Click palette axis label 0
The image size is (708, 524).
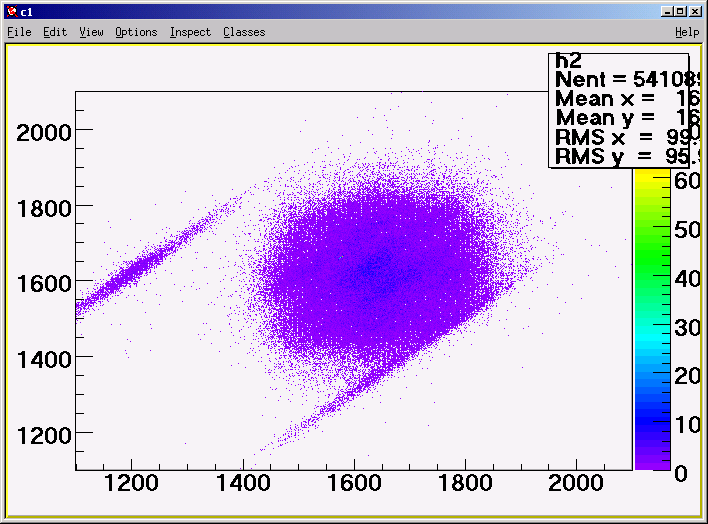click(x=681, y=473)
